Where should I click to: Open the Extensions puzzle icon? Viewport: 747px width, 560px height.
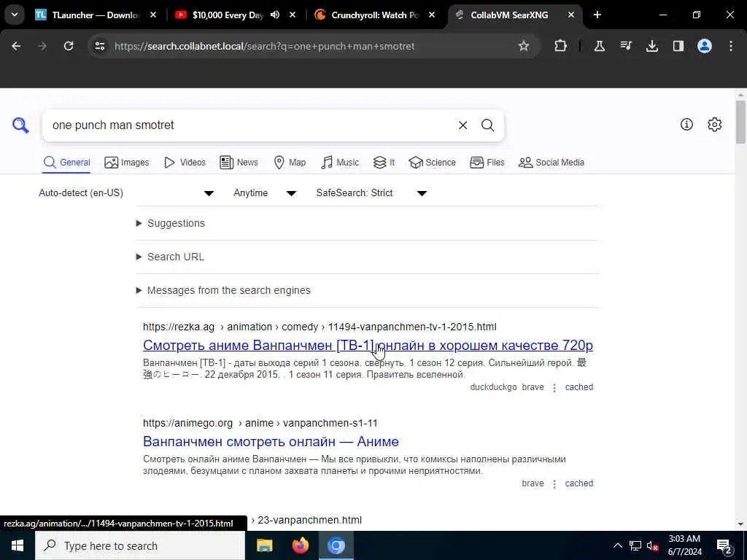pos(561,46)
